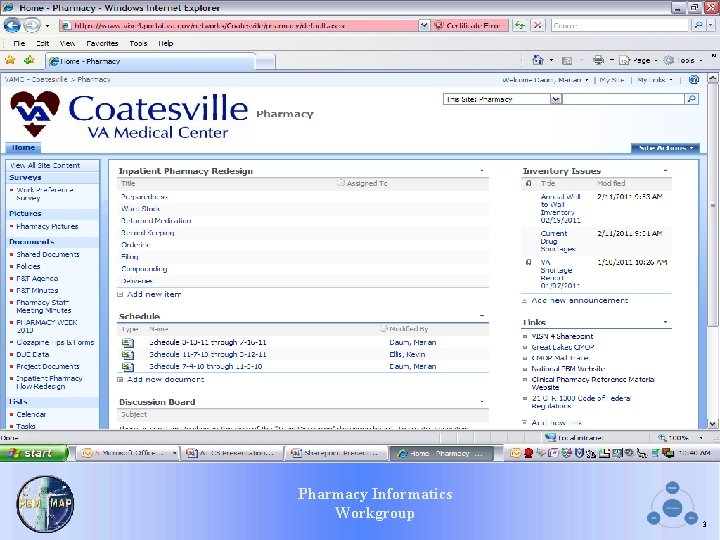Open the Schedule web part menu
This screenshot has width=720, height=540.
(482, 316)
